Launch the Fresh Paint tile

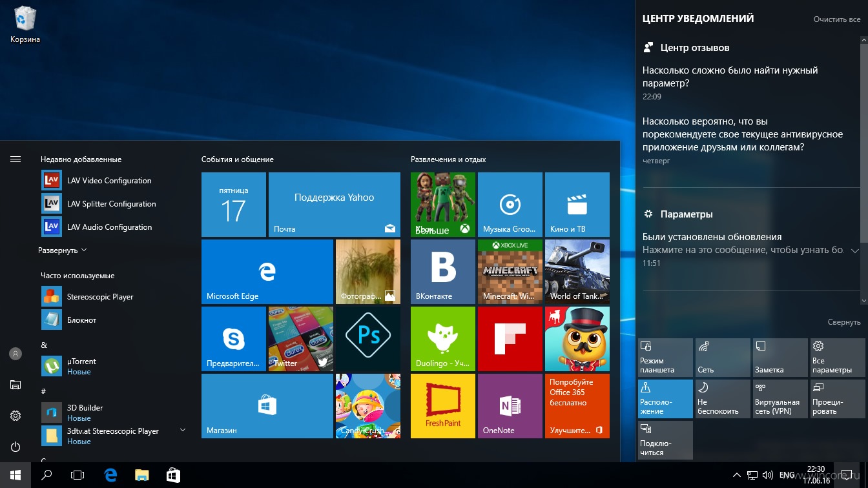click(443, 406)
